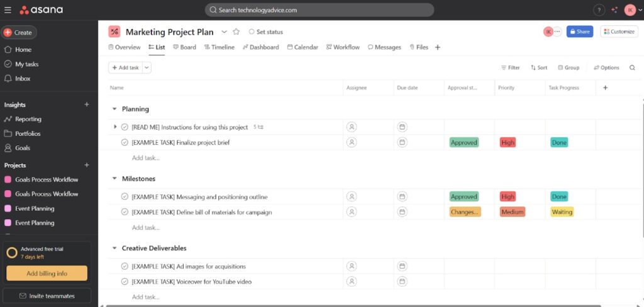Star the Marketing Project Plan project
644x307 pixels.
click(x=236, y=31)
